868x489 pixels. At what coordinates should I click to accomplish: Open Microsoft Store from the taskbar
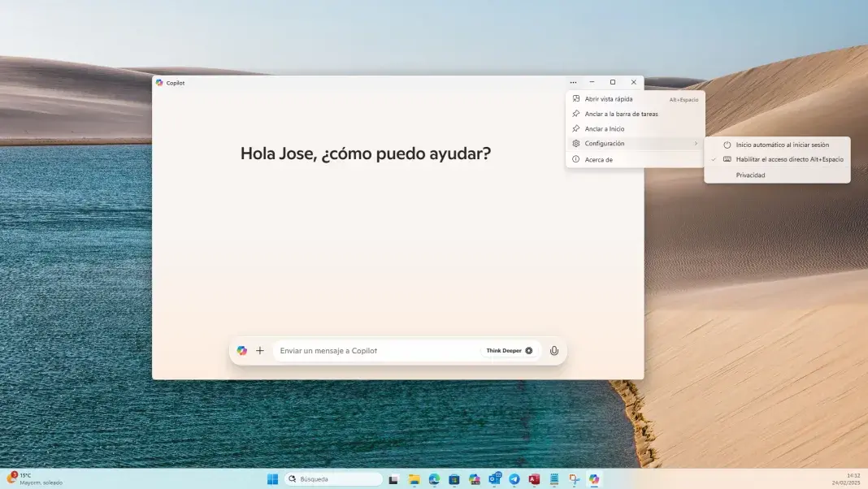tap(454, 479)
